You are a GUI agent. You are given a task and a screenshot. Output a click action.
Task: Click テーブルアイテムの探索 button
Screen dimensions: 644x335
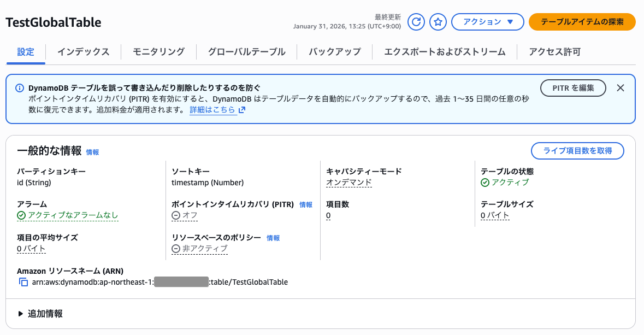point(582,22)
